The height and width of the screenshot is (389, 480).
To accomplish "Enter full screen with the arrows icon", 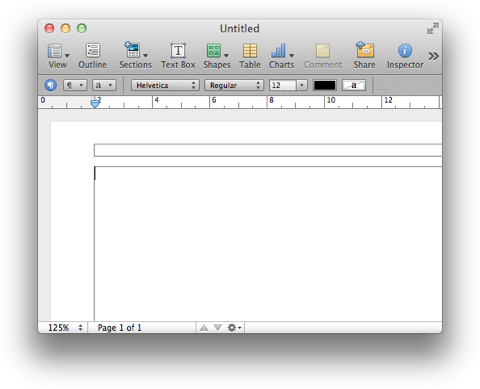I will tap(433, 28).
